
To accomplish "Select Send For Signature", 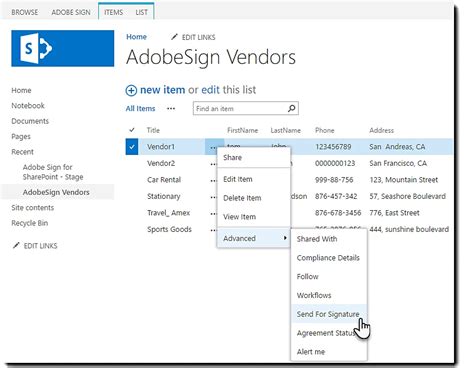I will pyautogui.click(x=329, y=314).
